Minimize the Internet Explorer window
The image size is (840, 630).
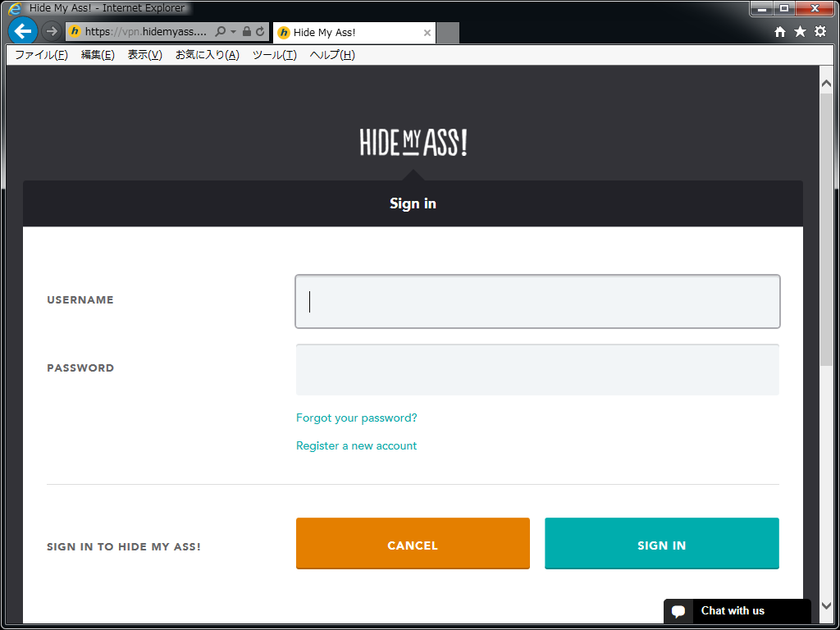click(x=762, y=8)
